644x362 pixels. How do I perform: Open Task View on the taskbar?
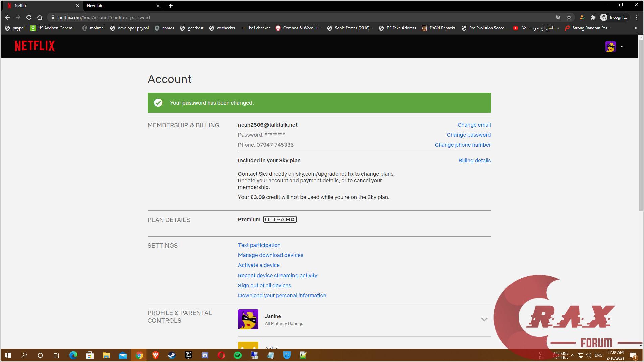[x=56, y=355]
